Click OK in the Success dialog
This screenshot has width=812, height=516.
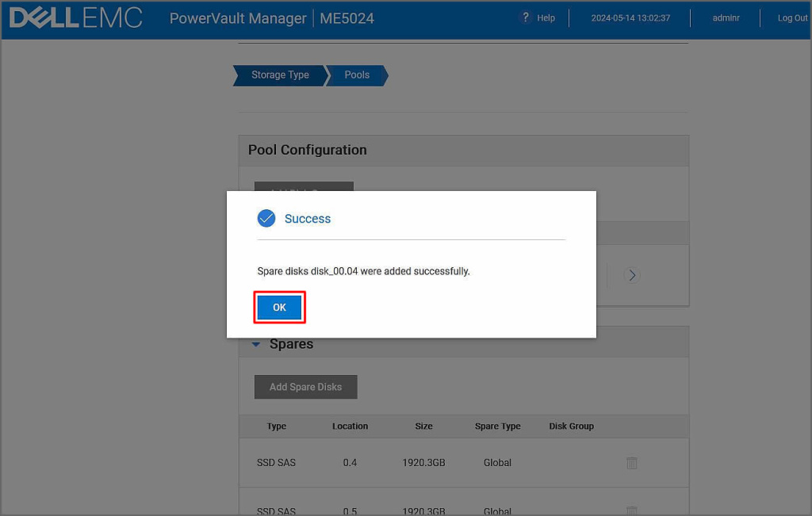(279, 308)
